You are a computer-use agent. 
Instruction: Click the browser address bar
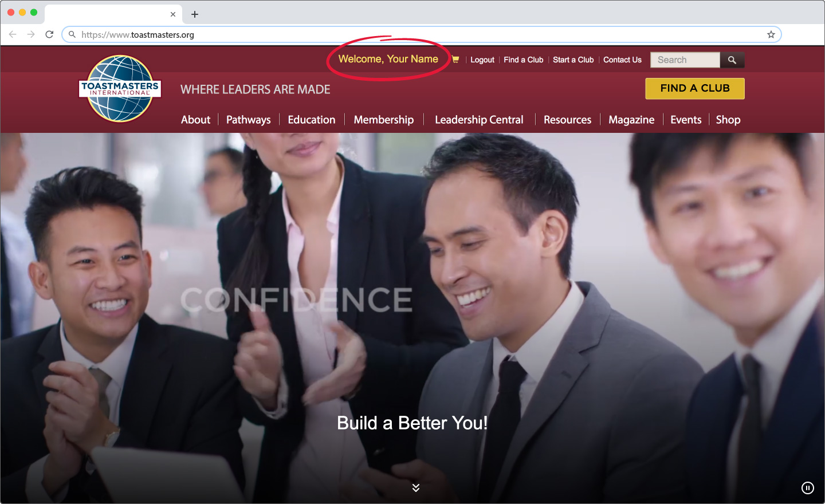[401, 35]
